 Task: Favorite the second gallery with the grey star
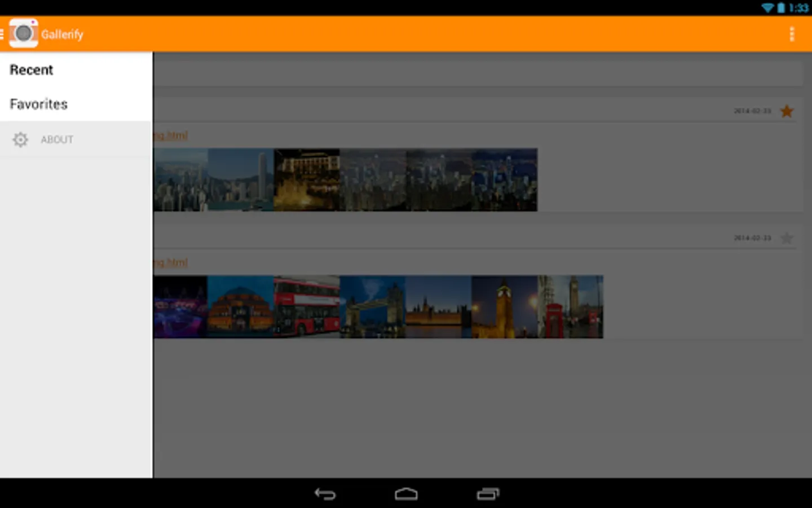[787, 238]
